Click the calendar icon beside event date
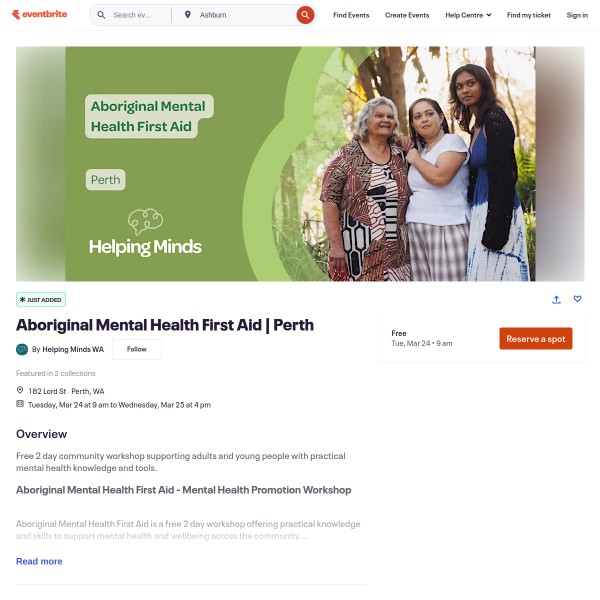The image size is (600, 600). [x=20, y=404]
